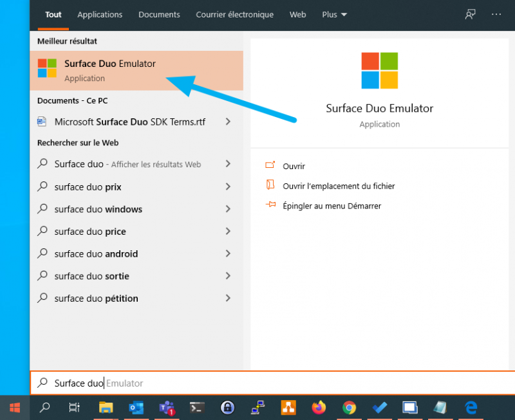The image size is (515, 420).
Task: Launch Outlook from the taskbar
Action: coord(136,407)
